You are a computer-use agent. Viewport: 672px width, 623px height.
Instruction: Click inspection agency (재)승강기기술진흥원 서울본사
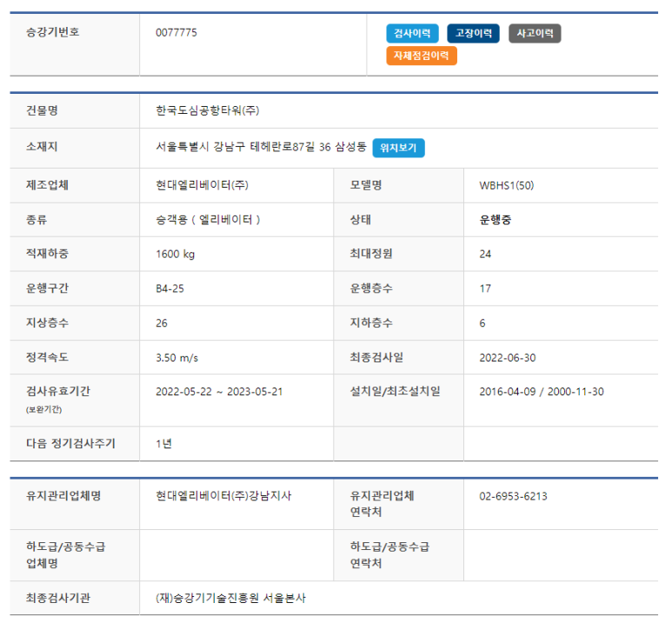[x=230, y=598]
